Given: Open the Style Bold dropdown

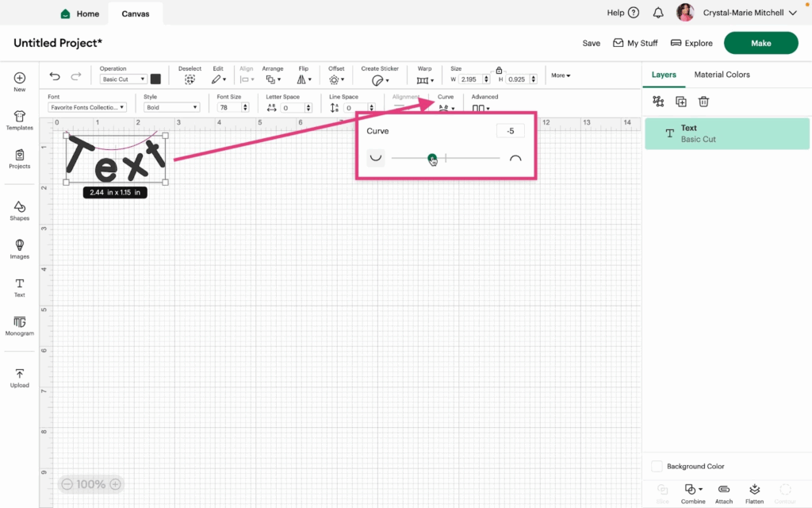Looking at the screenshot, I should pyautogui.click(x=171, y=107).
